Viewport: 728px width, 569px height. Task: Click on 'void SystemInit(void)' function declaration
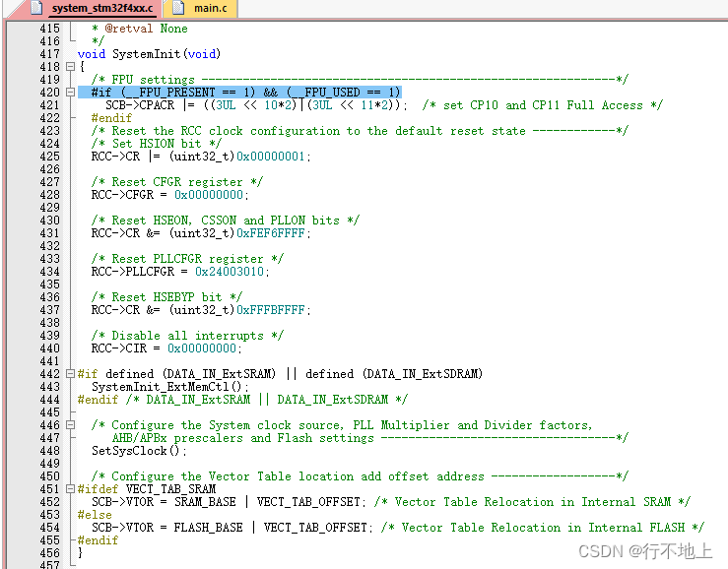coord(149,54)
